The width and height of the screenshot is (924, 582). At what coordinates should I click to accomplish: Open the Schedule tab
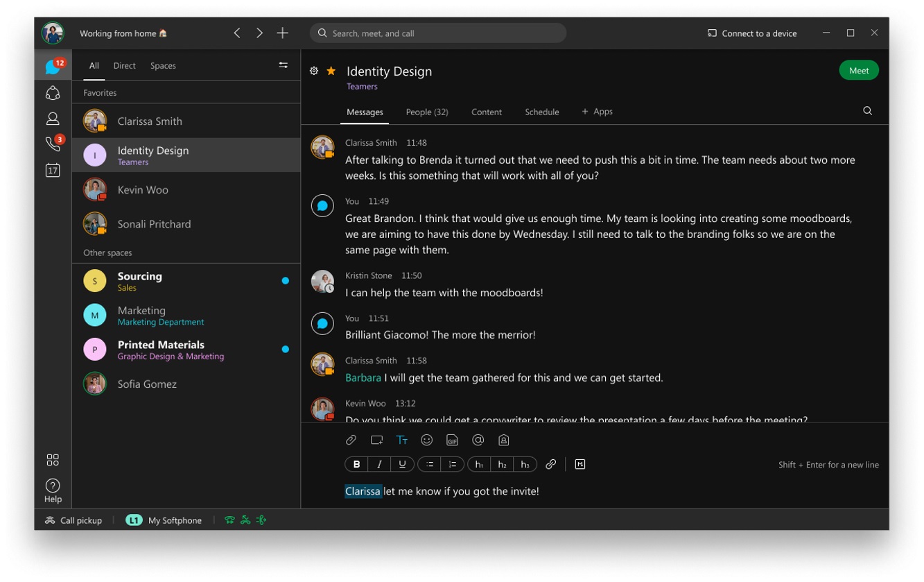[542, 112]
